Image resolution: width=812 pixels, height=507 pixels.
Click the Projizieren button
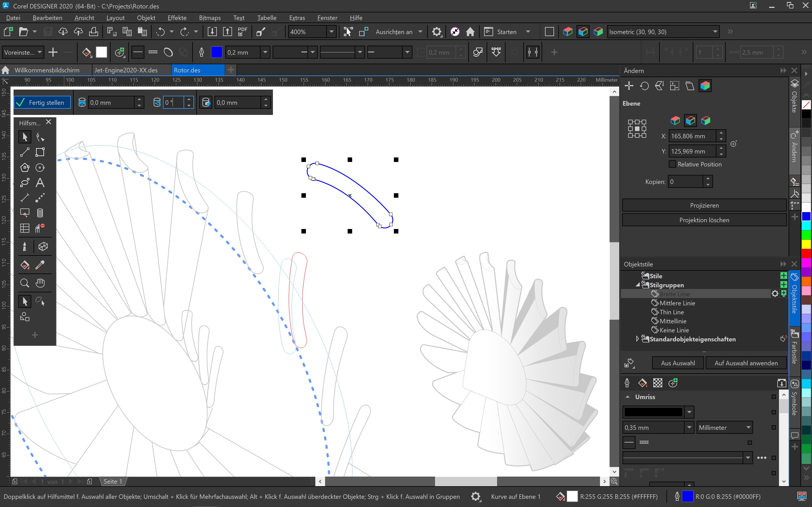pyautogui.click(x=704, y=205)
